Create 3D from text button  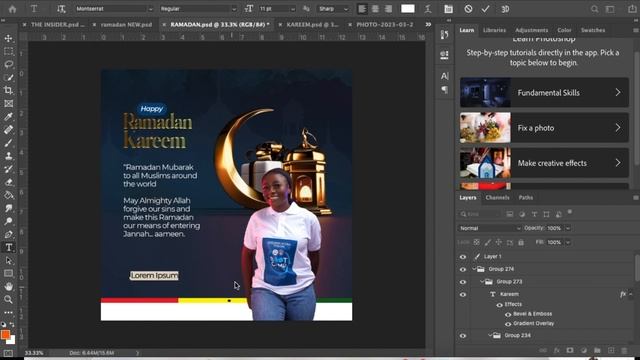505,9
